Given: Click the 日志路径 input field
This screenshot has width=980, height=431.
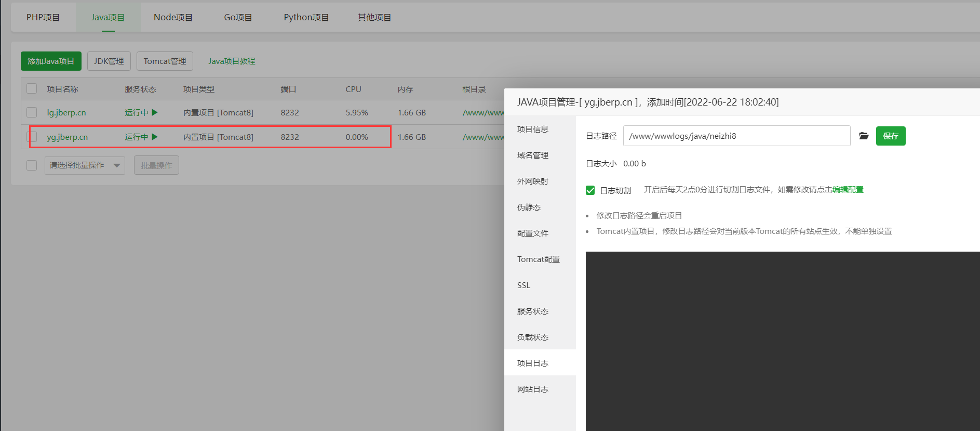Looking at the screenshot, I should click(736, 136).
